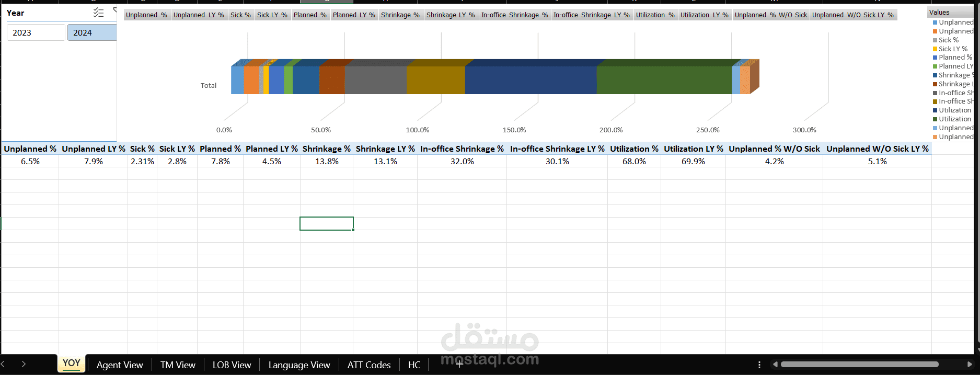Click the Sick LY % legend color swatch
Image resolution: width=980 pixels, height=375 pixels.
(935, 49)
